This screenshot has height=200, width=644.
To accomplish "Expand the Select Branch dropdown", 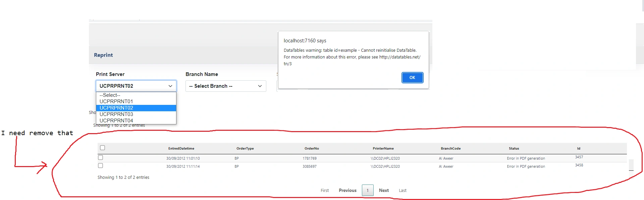I will [226, 86].
